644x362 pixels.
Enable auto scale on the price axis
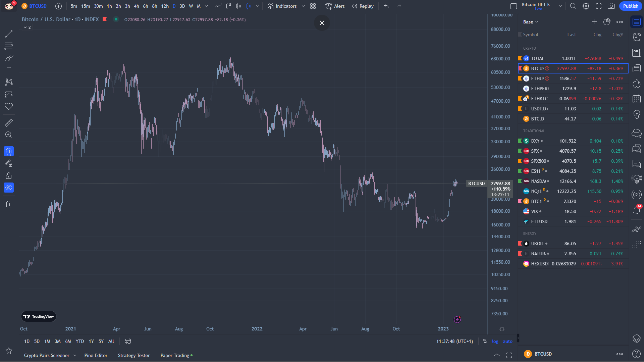507,341
